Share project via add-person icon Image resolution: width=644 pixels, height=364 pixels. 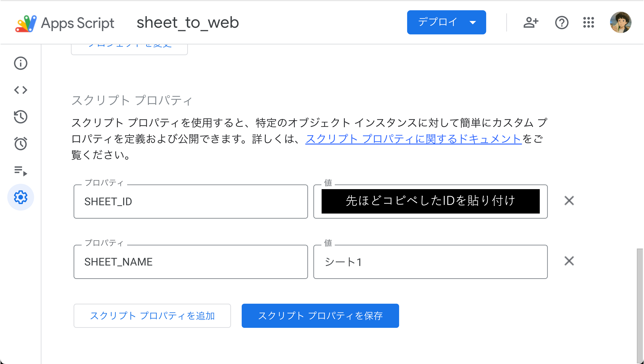coord(531,23)
